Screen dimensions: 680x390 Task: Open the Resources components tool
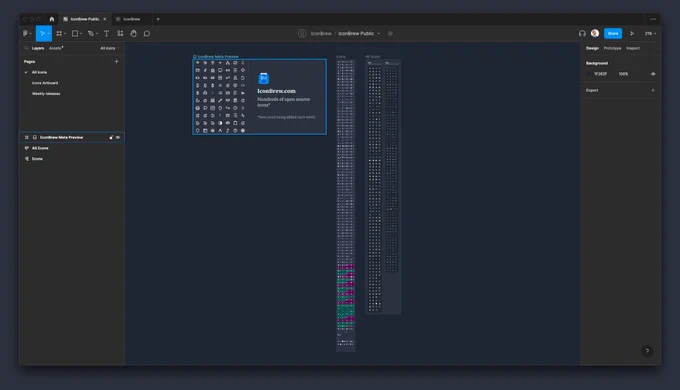[x=120, y=33]
